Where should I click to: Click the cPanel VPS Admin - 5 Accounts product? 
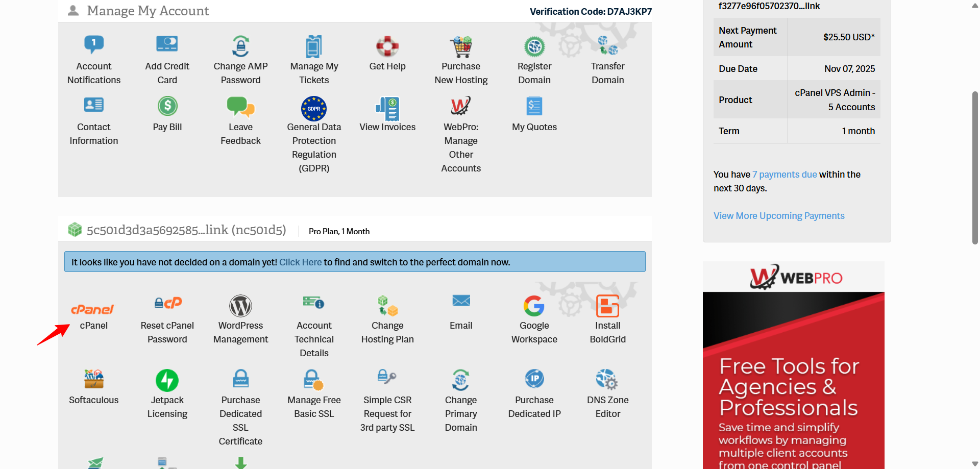835,100
